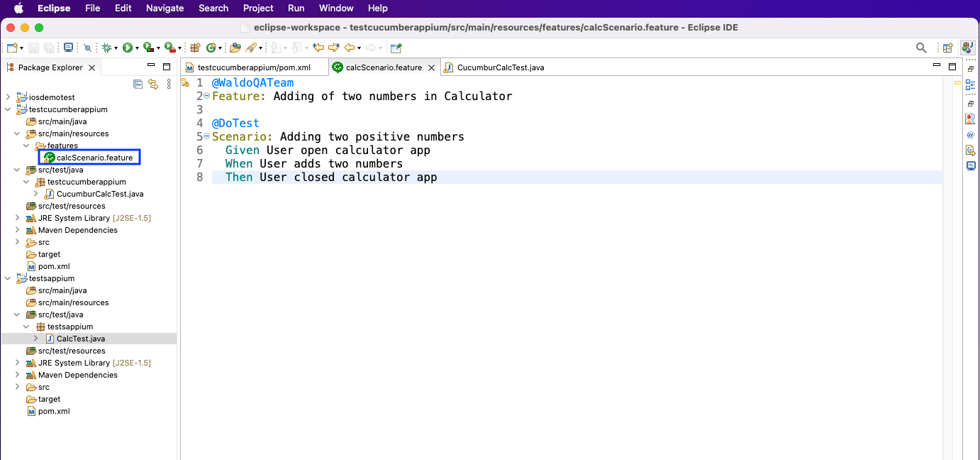
Task: Select CalcTest.java in the testsappium package
Action: pyautogui.click(x=80, y=339)
